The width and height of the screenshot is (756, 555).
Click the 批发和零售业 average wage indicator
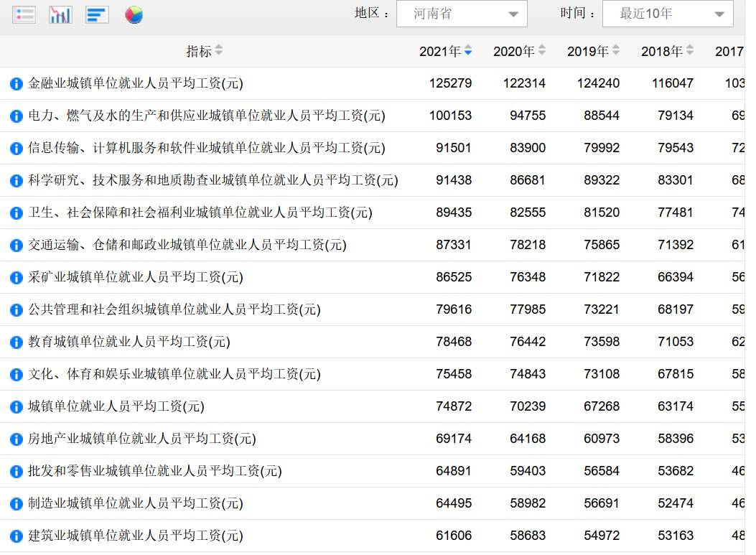pos(155,471)
